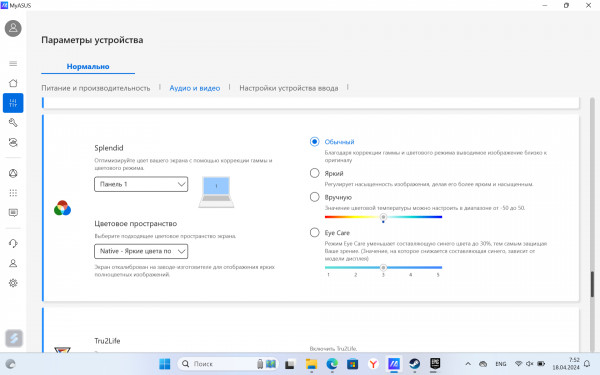Switch to Настройки устройства ввода tab

pyautogui.click(x=289, y=88)
